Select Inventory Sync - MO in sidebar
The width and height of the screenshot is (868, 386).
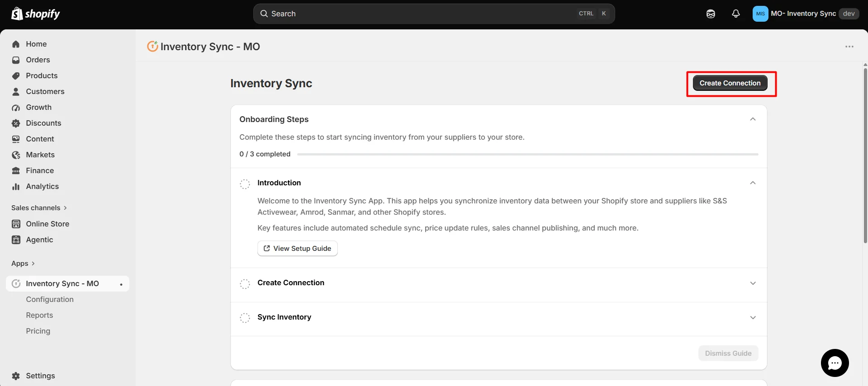[x=67, y=283]
